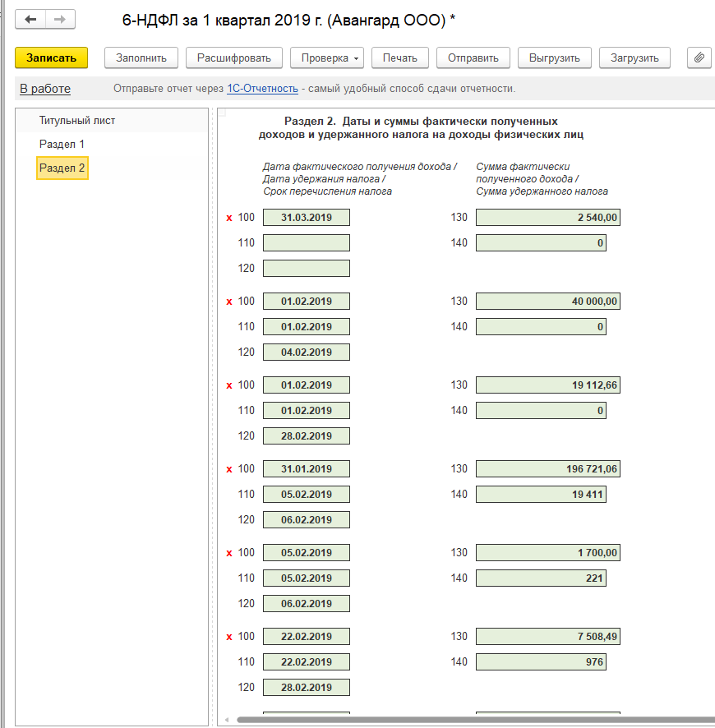Screen dimensions: 715x728
Task: Click the yellow Записать button
Action: point(51,58)
